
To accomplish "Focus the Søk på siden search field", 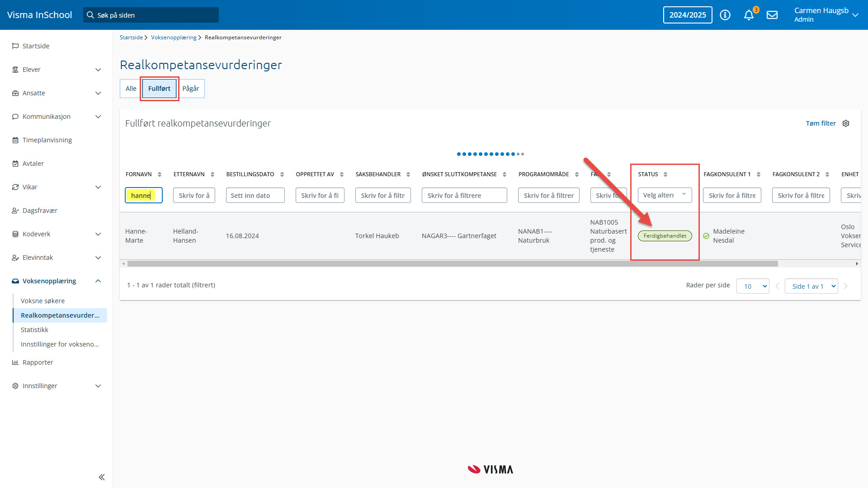I will pyautogui.click(x=151, y=15).
